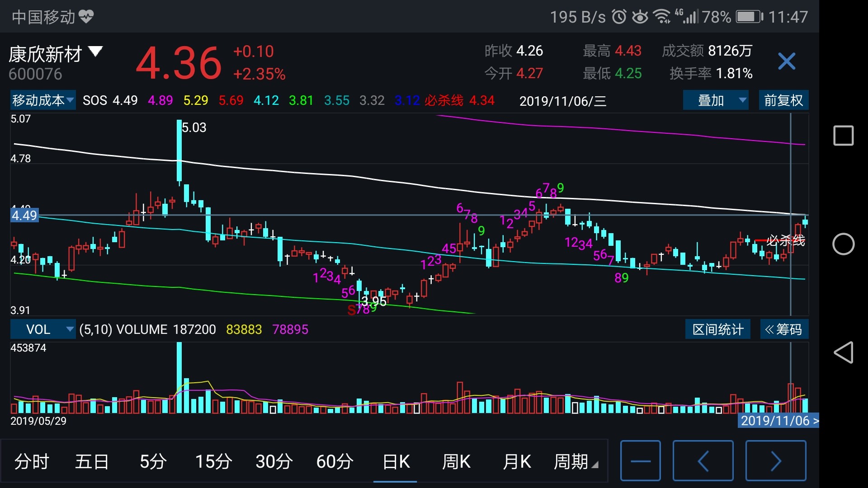
Task: Tap the 必杀线 4.34 indicator value
Action: [459, 100]
